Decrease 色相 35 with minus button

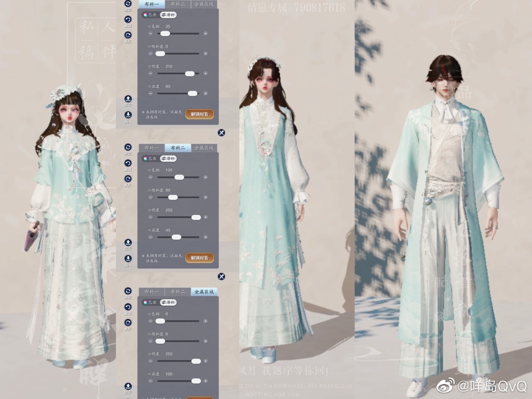150,34
